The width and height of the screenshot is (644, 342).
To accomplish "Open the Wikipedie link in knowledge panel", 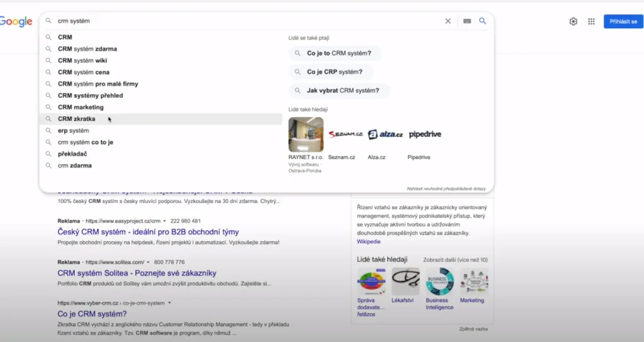I will 369,242.
